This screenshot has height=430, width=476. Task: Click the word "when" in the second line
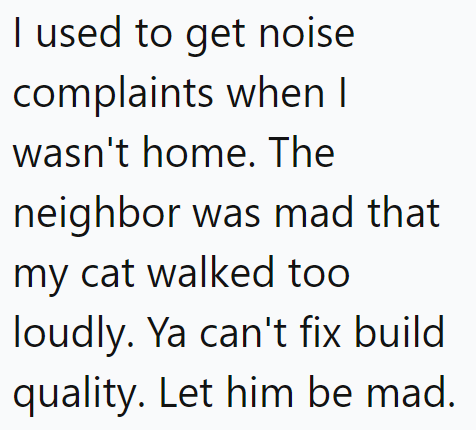coord(275,92)
